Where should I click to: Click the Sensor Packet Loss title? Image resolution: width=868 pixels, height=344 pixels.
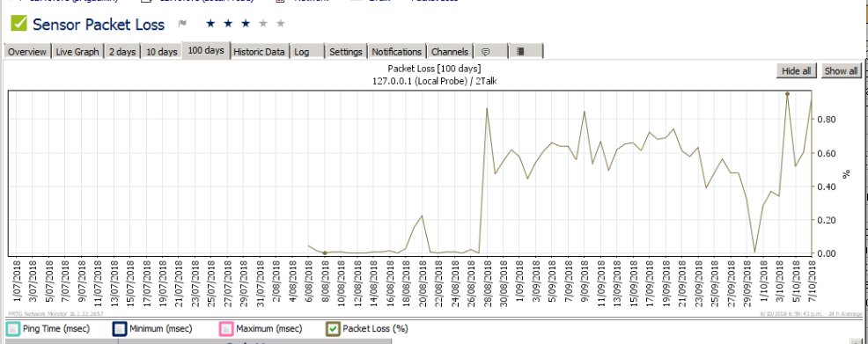point(99,25)
